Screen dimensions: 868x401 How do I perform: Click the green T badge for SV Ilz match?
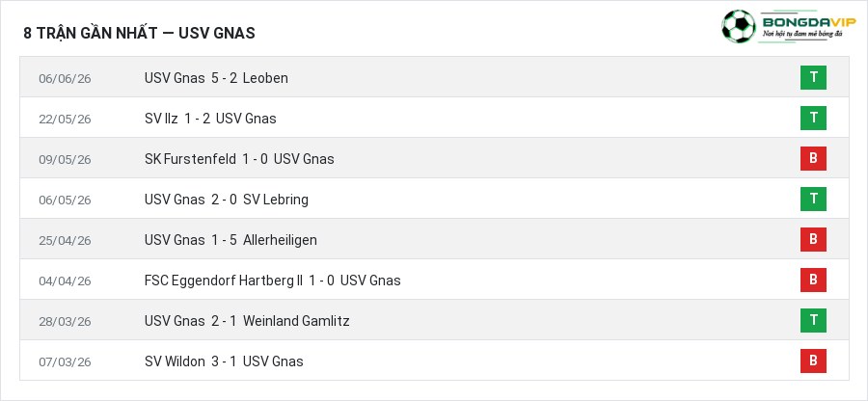tap(813, 118)
